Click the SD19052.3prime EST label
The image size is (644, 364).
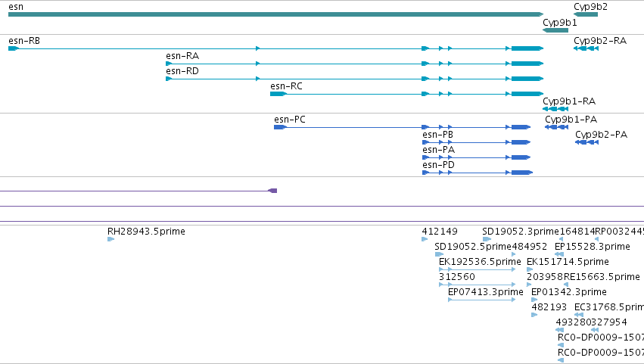coord(521,232)
